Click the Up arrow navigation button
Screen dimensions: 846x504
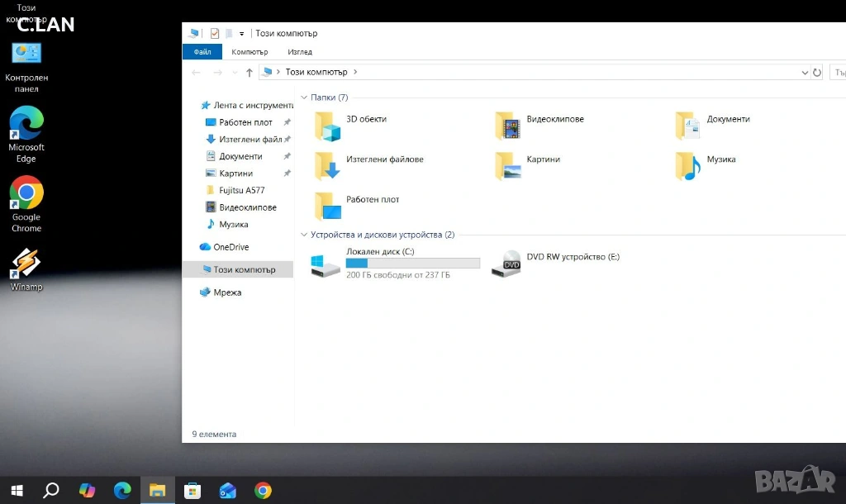tap(250, 73)
